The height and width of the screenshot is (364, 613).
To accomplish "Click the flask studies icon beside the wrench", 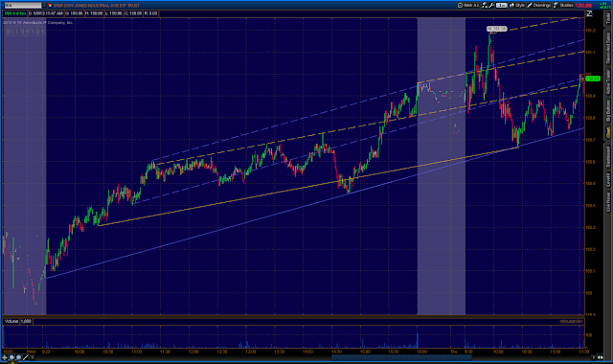I will pyautogui.click(x=486, y=5).
